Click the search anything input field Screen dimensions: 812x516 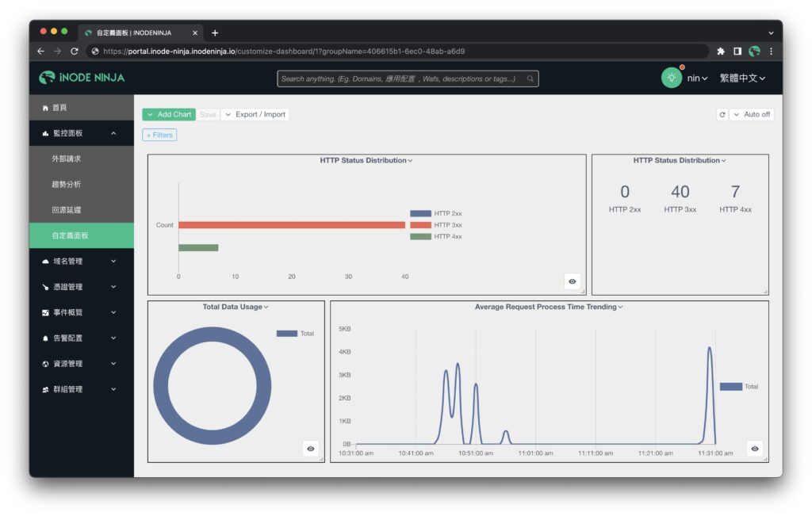coord(408,78)
